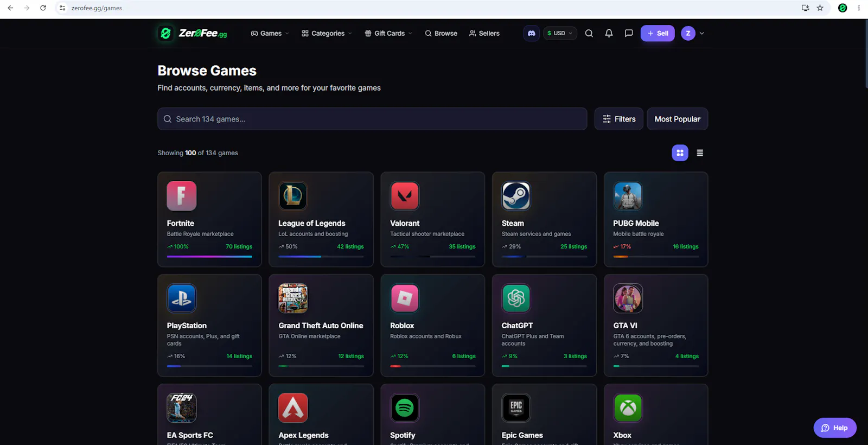Open the PUBG Mobile icon
The image size is (868, 445).
[x=628, y=196]
